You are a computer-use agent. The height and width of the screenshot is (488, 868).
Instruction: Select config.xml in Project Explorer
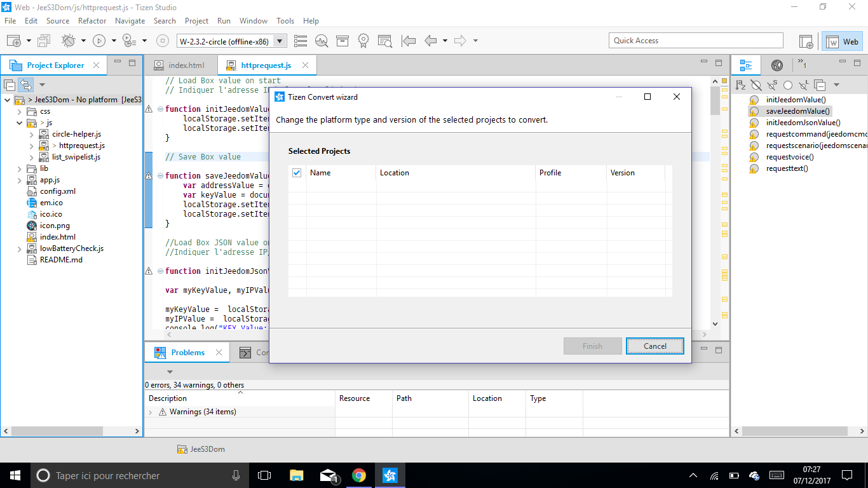pyautogui.click(x=58, y=191)
